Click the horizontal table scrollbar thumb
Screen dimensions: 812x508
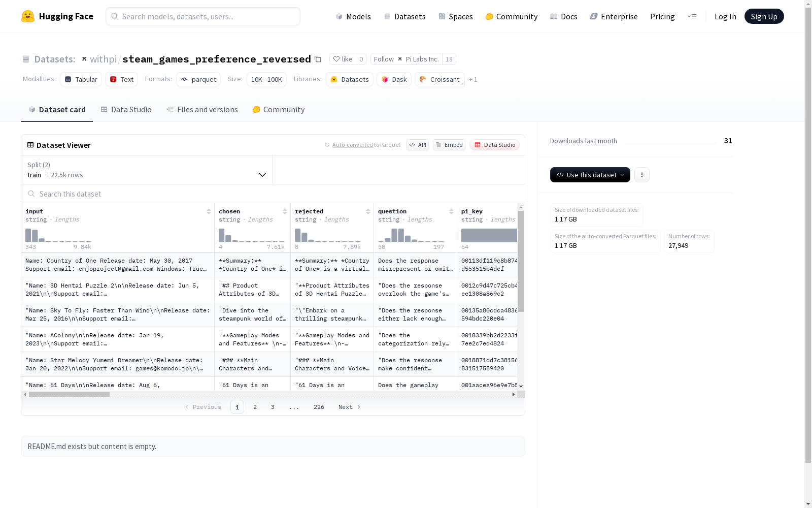69,394
